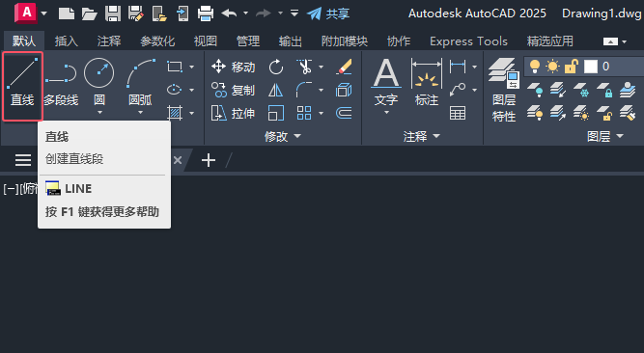Open the Rectangle tool dropdown arrow
The image size is (644, 353).
point(192,67)
